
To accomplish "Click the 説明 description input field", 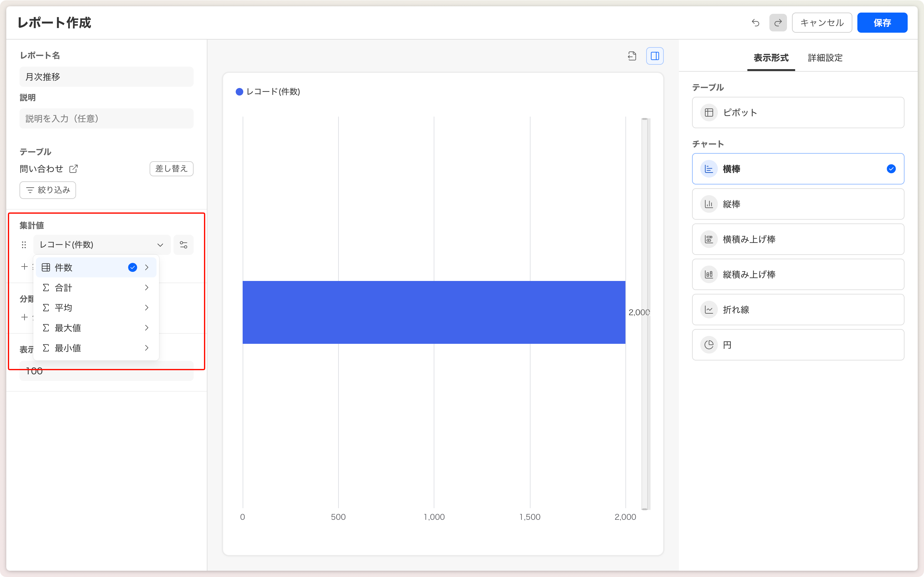I will pyautogui.click(x=107, y=119).
